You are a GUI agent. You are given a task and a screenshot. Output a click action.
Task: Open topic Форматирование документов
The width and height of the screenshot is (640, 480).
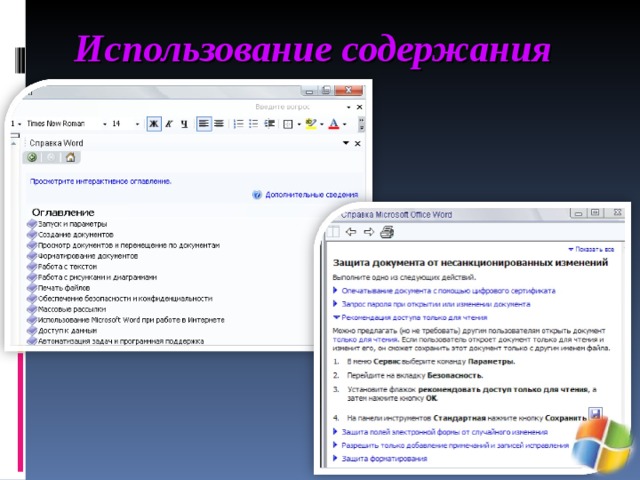click(x=88, y=256)
